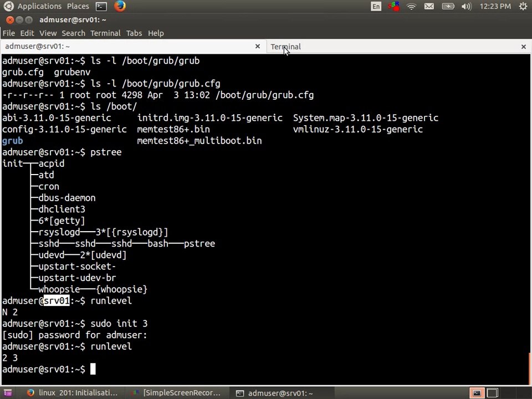
Task: Open the session power gear menu
Action: pos(523,7)
